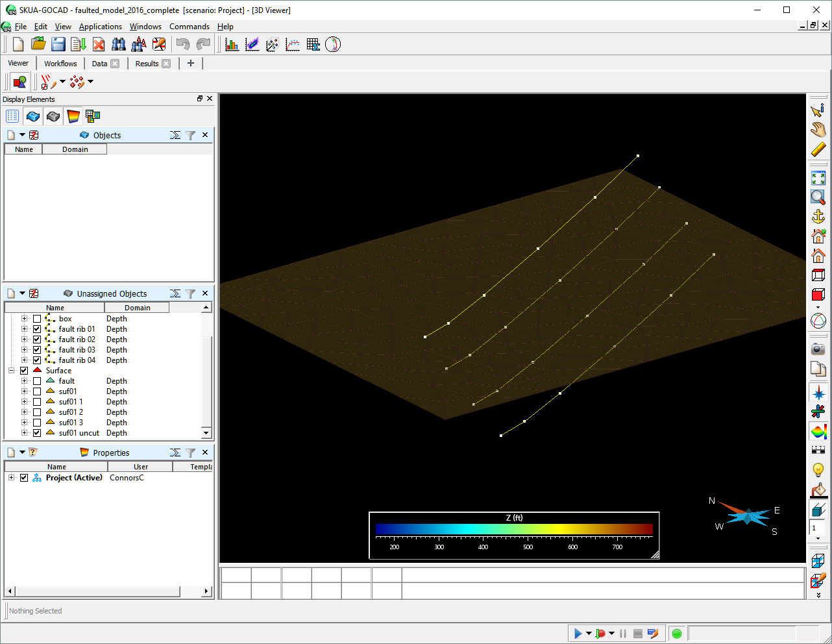Viewport: 832px width, 644px height.
Task: Open the histogram chart tool
Action: coord(232,44)
